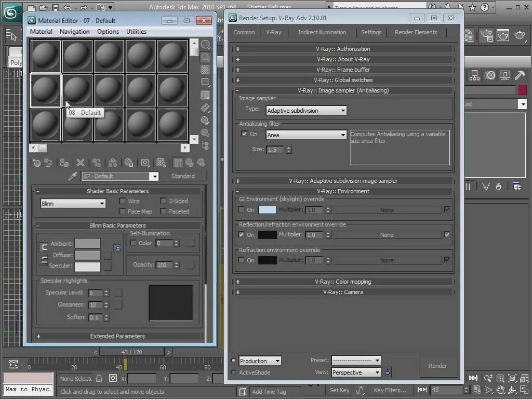This screenshot has height=399, width=532.
Task: Click Reset Map/Mtl delete icon
Action: click(81, 163)
